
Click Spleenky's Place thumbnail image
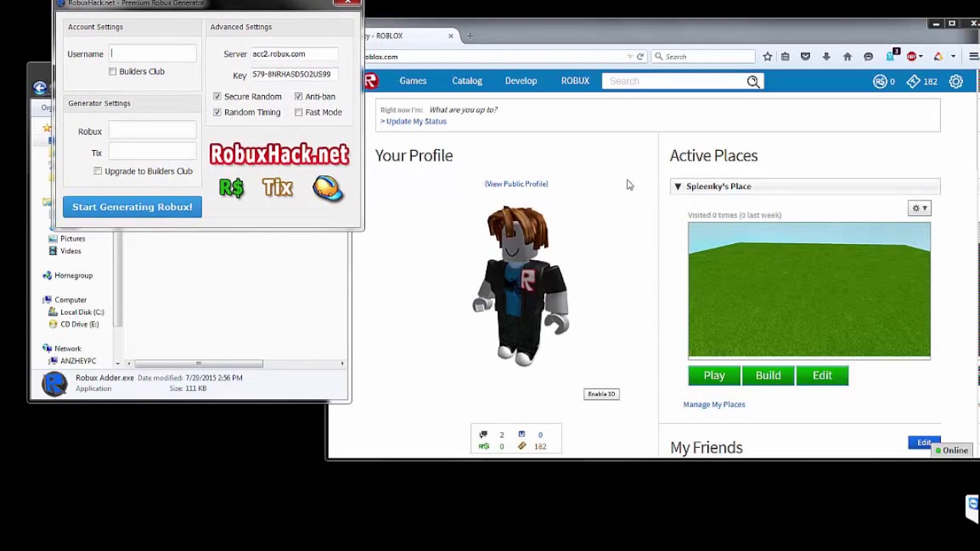(x=809, y=290)
